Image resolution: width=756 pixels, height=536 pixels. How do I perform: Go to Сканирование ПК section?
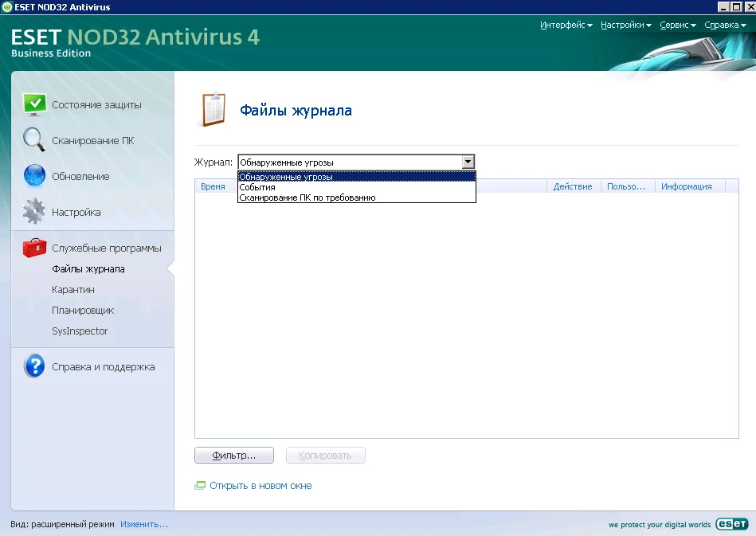[x=92, y=140]
